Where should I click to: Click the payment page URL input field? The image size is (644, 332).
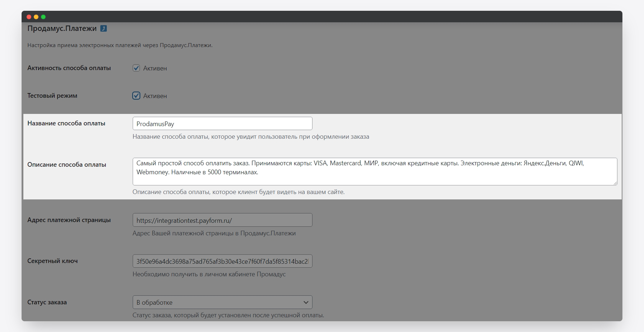(x=222, y=220)
